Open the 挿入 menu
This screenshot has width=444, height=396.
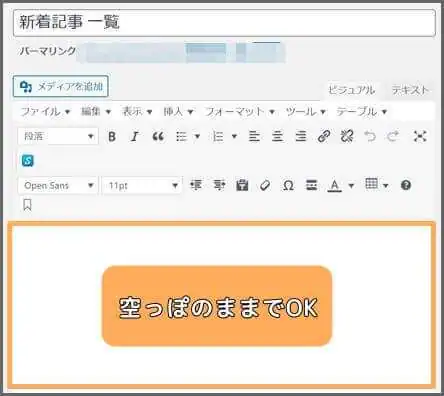click(x=178, y=111)
